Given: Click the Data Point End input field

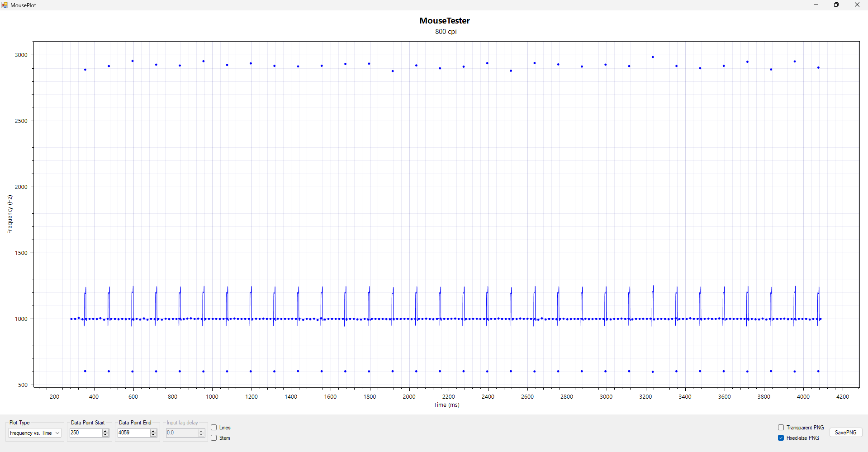Looking at the screenshot, I should coord(133,433).
